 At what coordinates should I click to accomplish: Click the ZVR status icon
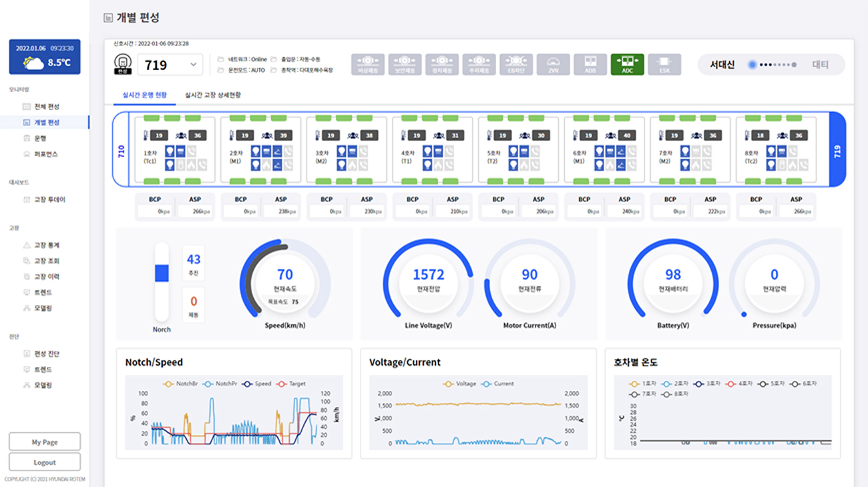pyautogui.click(x=553, y=65)
